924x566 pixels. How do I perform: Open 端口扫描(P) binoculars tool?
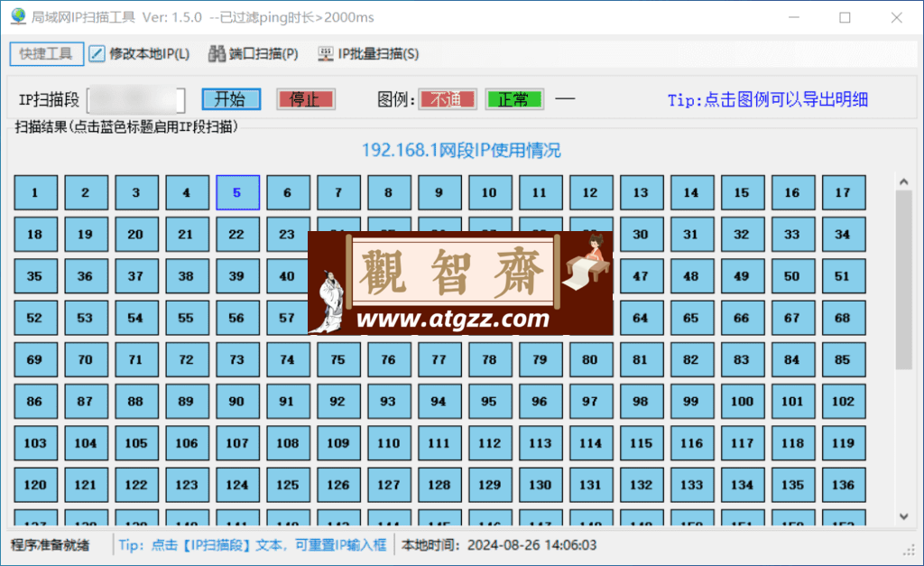217,53
